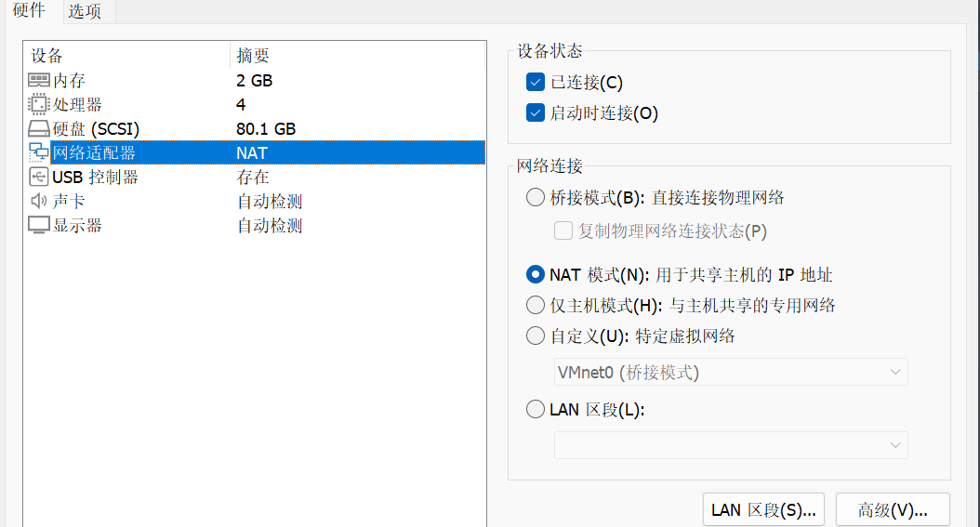Select the processor (处理器) chip icon
Screen dimensions: 980x527
pyautogui.click(x=39, y=104)
